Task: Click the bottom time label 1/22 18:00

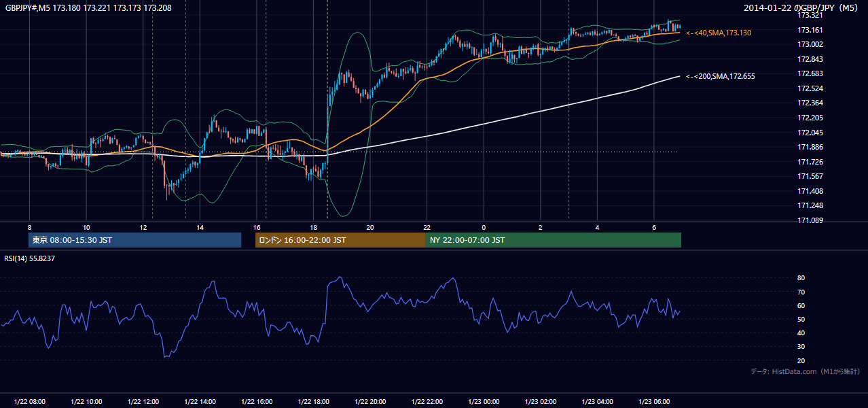Action: tap(313, 402)
